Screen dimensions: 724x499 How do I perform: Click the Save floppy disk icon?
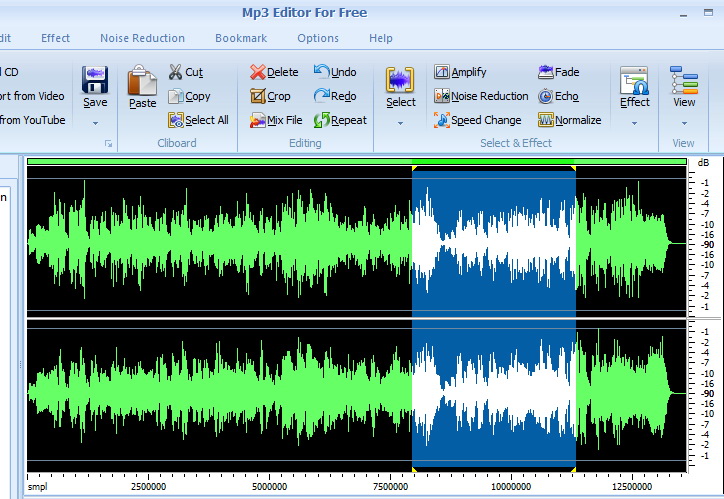(x=95, y=79)
